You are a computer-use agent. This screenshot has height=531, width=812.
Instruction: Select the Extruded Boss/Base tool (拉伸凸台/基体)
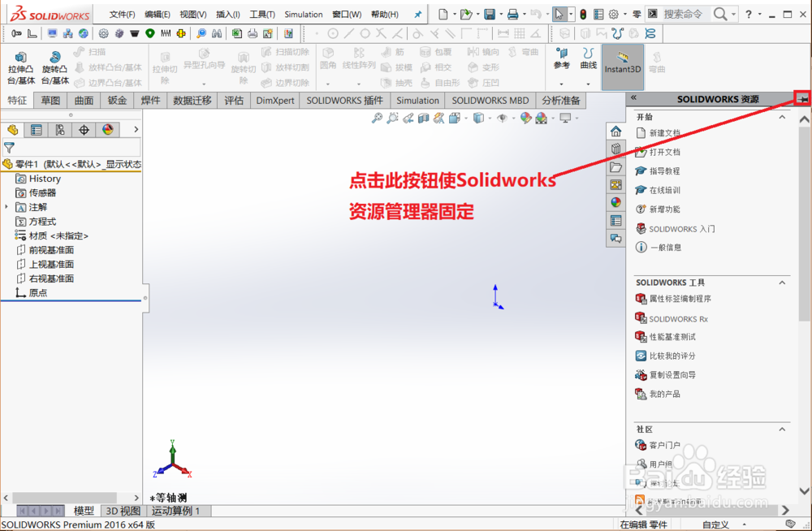coord(21,67)
